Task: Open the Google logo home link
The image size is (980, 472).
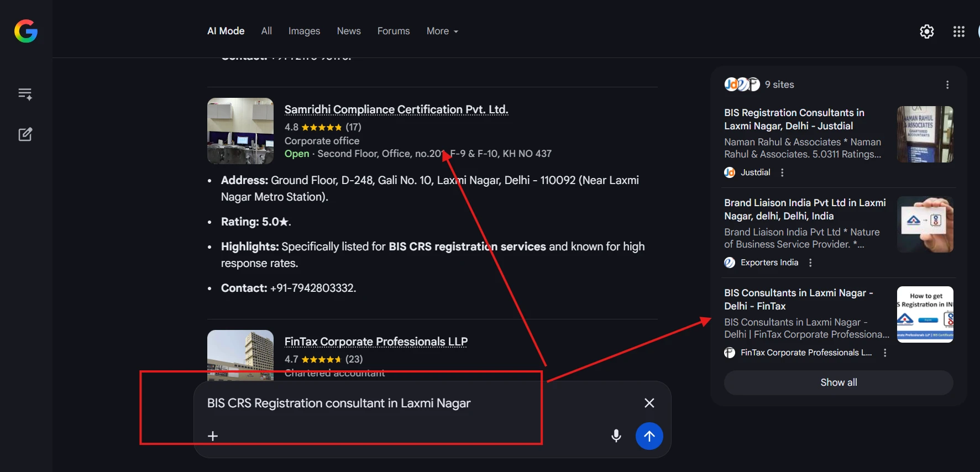Action: coord(26,31)
